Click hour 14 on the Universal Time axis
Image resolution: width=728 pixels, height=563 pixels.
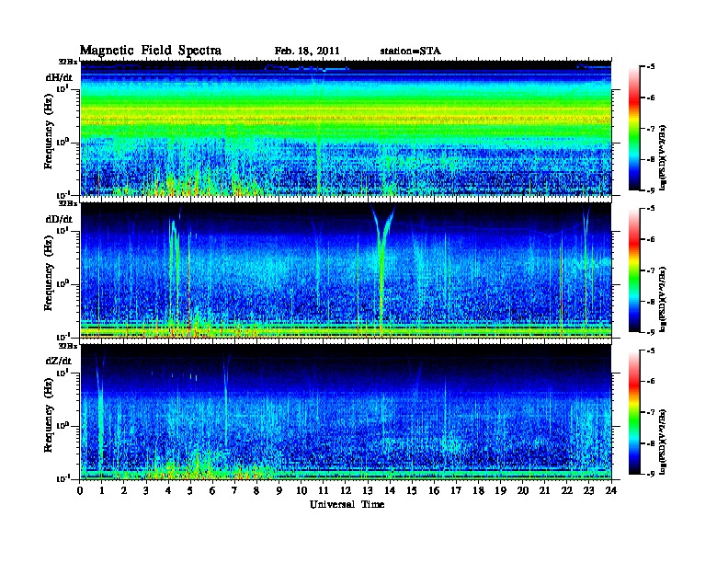(x=390, y=491)
